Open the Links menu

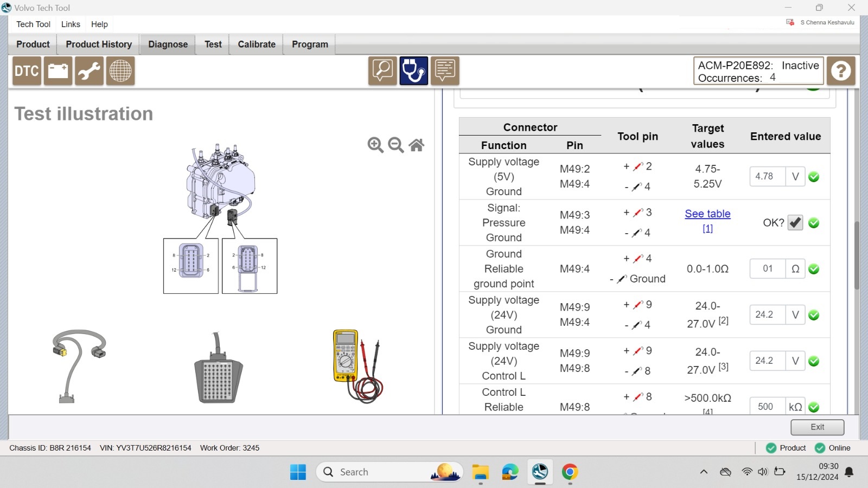pyautogui.click(x=71, y=24)
